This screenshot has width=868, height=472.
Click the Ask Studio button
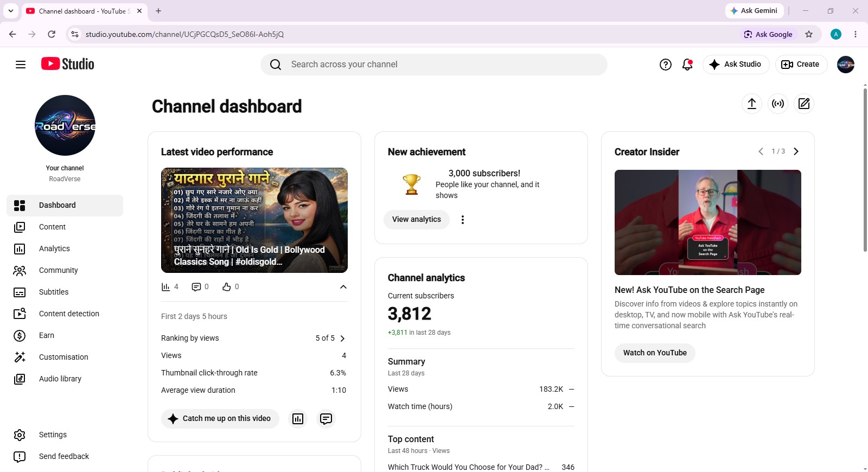pyautogui.click(x=736, y=65)
